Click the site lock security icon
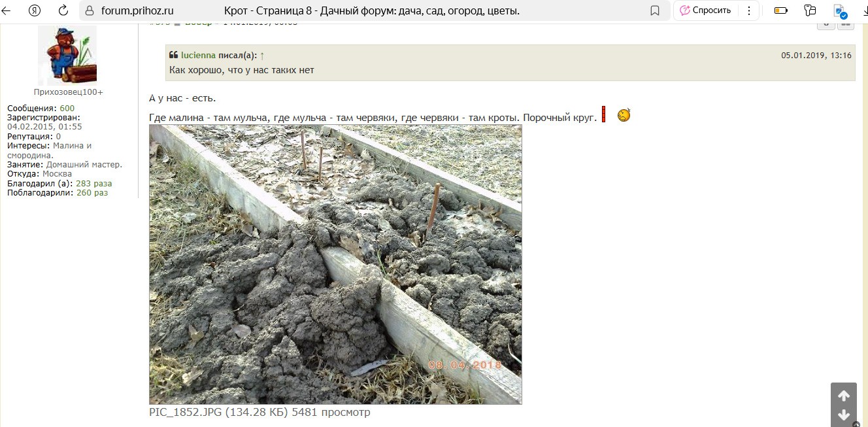The image size is (868, 427). click(90, 11)
